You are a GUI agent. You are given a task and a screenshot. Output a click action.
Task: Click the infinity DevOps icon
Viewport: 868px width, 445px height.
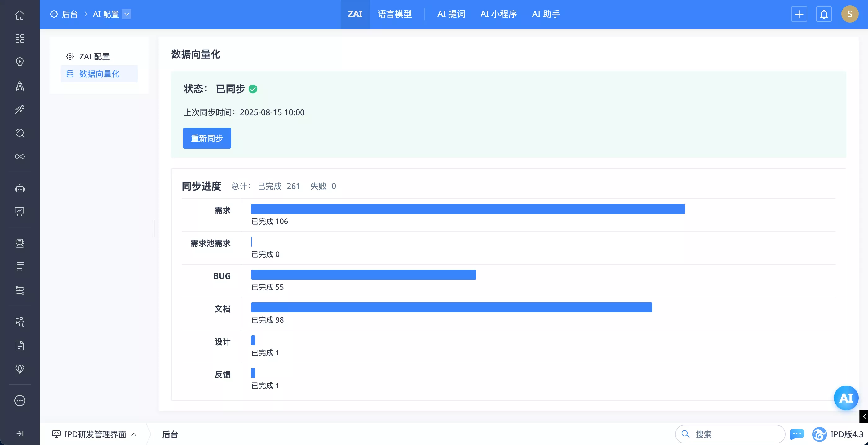pos(20,156)
